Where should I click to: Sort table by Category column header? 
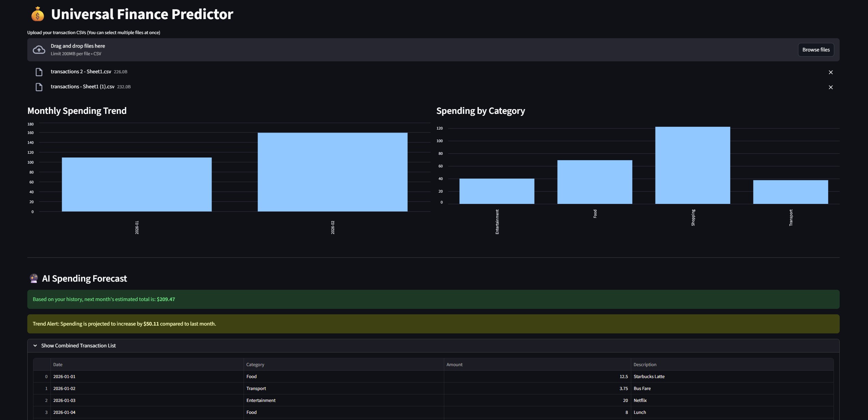255,364
